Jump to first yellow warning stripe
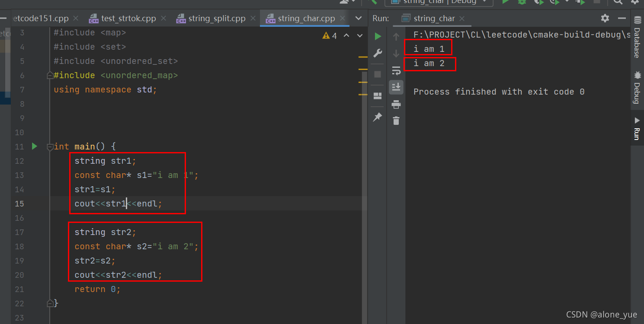 [x=363, y=57]
